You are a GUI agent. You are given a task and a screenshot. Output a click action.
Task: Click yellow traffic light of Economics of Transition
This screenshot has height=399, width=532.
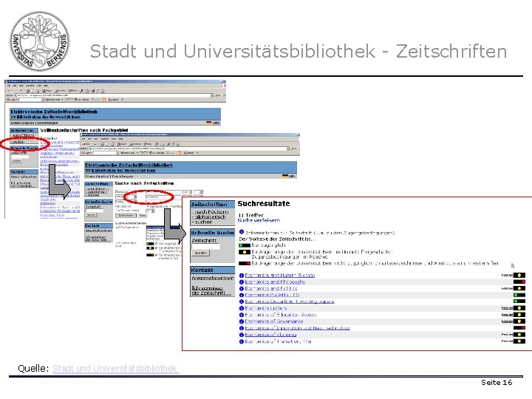coord(519,341)
